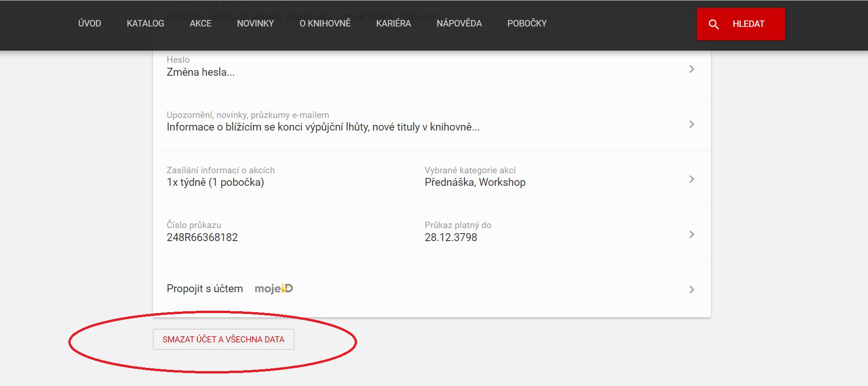
Task: Click the magnifying glass search icon
Action: pyautogui.click(x=714, y=24)
